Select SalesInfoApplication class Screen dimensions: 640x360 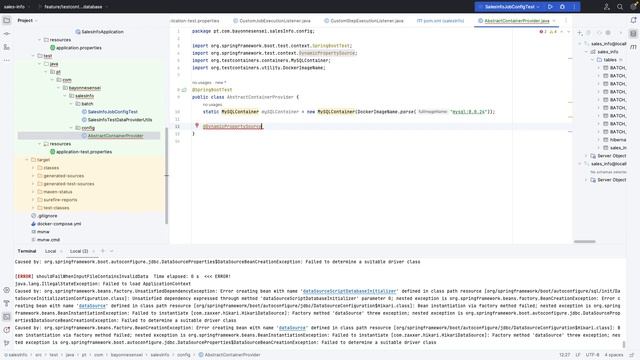(102, 31)
